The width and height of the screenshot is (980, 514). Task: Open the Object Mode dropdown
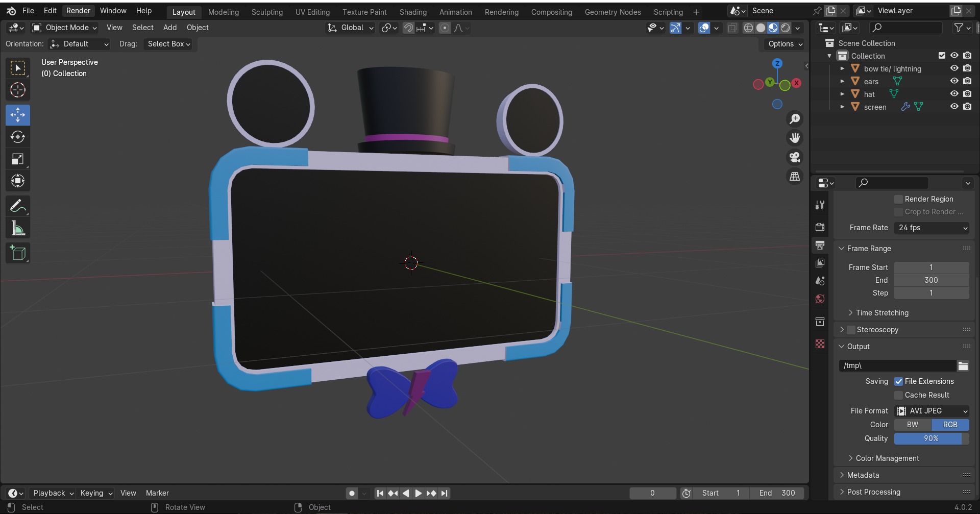64,28
